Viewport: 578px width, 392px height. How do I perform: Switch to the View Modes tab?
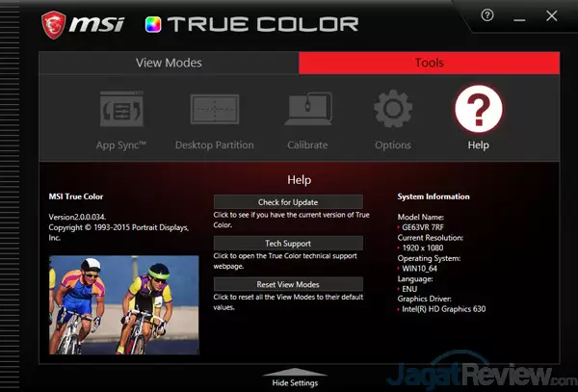[x=169, y=63]
